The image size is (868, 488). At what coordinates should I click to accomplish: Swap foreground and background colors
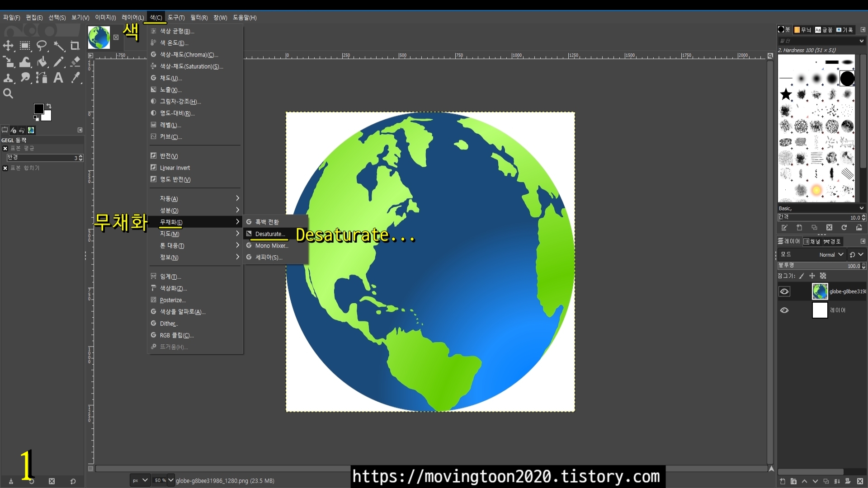point(49,106)
